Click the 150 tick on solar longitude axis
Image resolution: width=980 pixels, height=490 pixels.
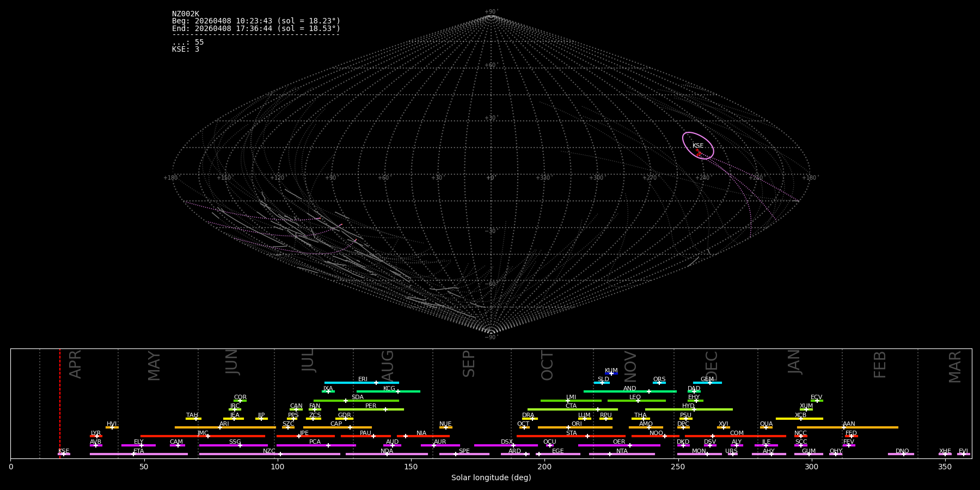click(411, 467)
